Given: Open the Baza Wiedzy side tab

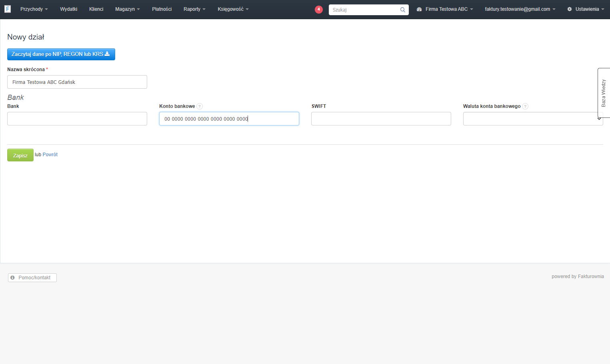Looking at the screenshot, I should [x=604, y=93].
